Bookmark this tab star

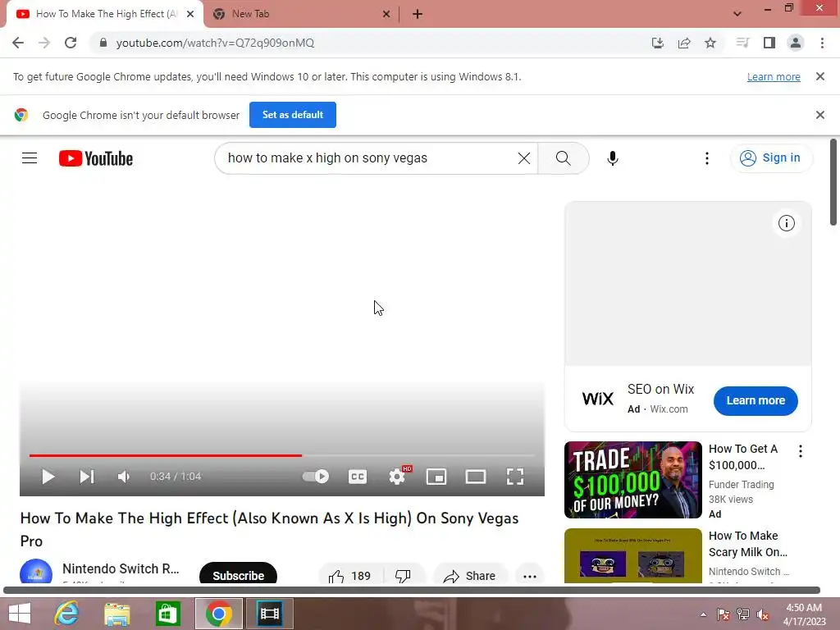[710, 43]
